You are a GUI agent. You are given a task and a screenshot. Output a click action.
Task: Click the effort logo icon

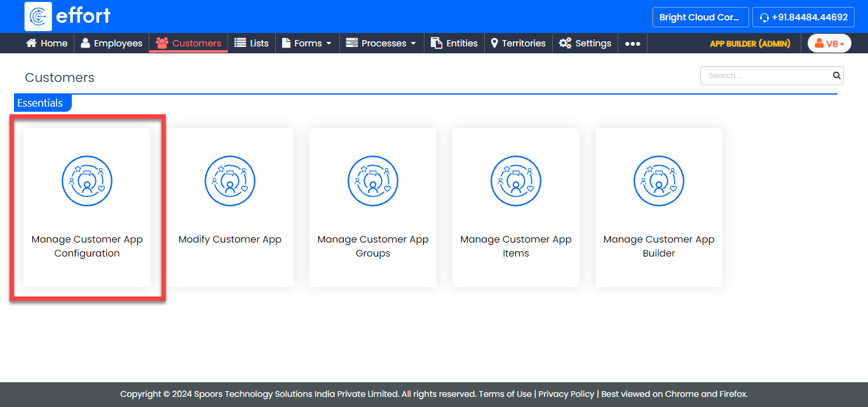pyautogui.click(x=38, y=17)
